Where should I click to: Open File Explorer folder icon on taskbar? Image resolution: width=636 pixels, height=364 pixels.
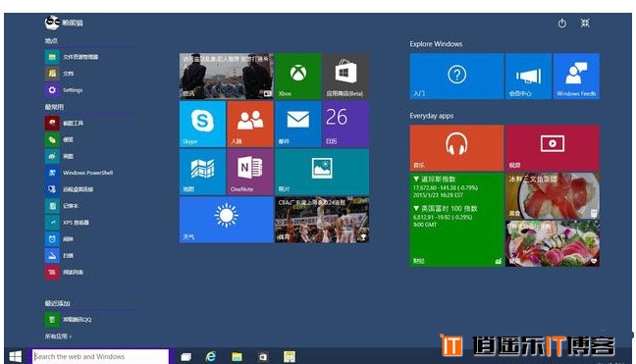(237, 357)
